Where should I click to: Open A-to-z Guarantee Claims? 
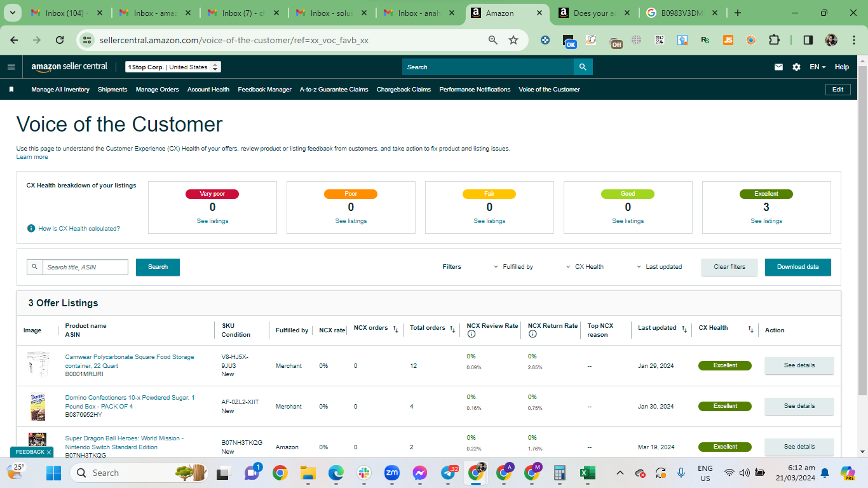pyautogui.click(x=334, y=90)
